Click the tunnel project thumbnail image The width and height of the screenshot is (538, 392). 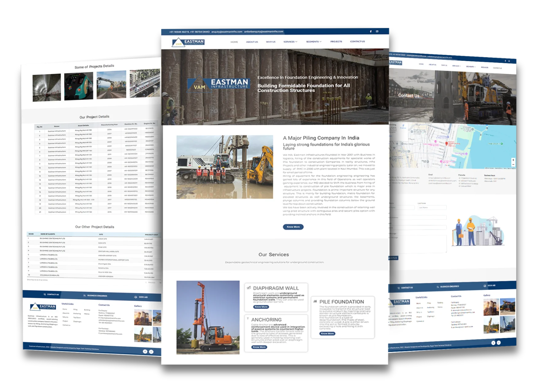47,87
